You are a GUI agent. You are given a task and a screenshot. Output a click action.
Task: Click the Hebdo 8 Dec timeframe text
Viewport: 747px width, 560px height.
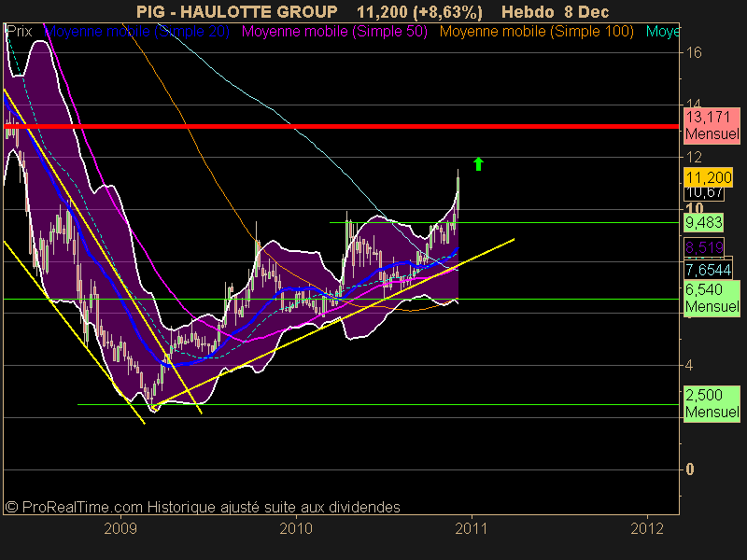tap(555, 11)
